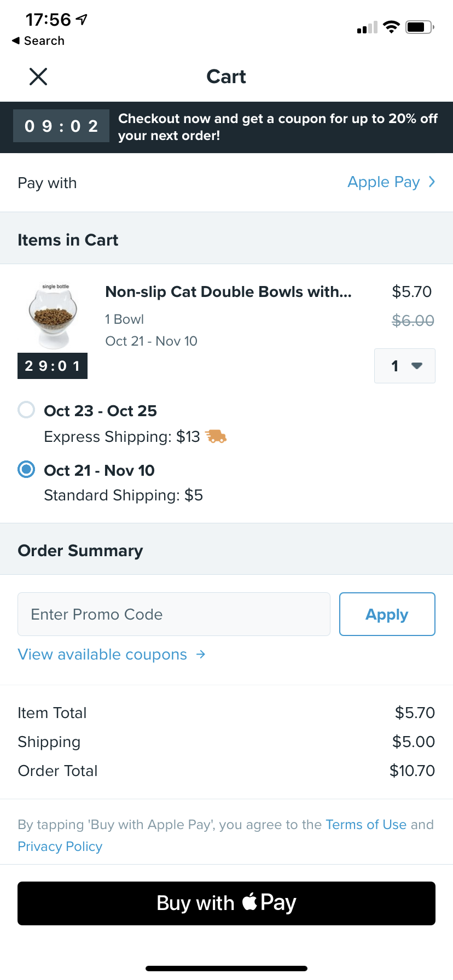Viewport: 453px width, 980px height.
Task: Open the Terms of Use link
Action: [365, 824]
